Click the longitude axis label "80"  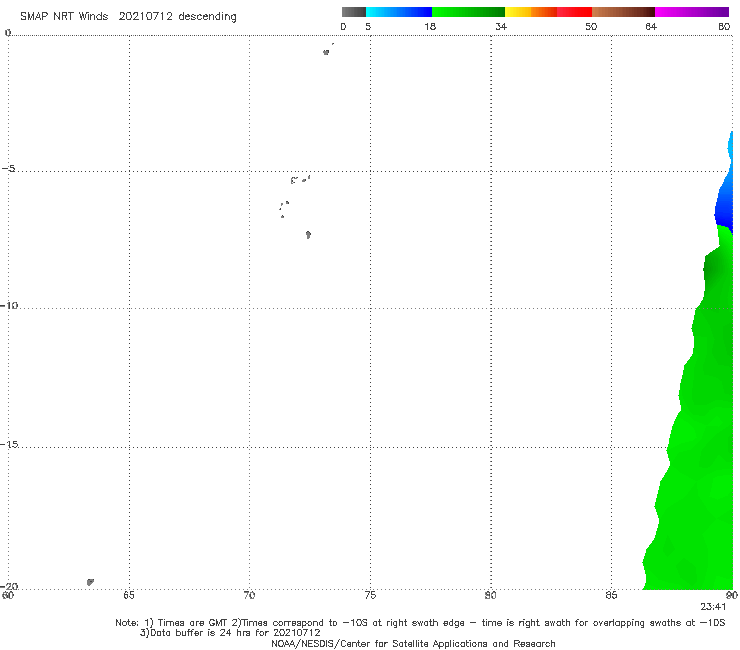click(490, 595)
